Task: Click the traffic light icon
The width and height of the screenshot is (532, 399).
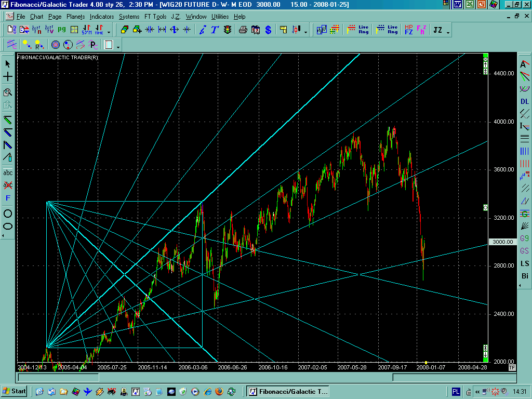Action: (227, 30)
